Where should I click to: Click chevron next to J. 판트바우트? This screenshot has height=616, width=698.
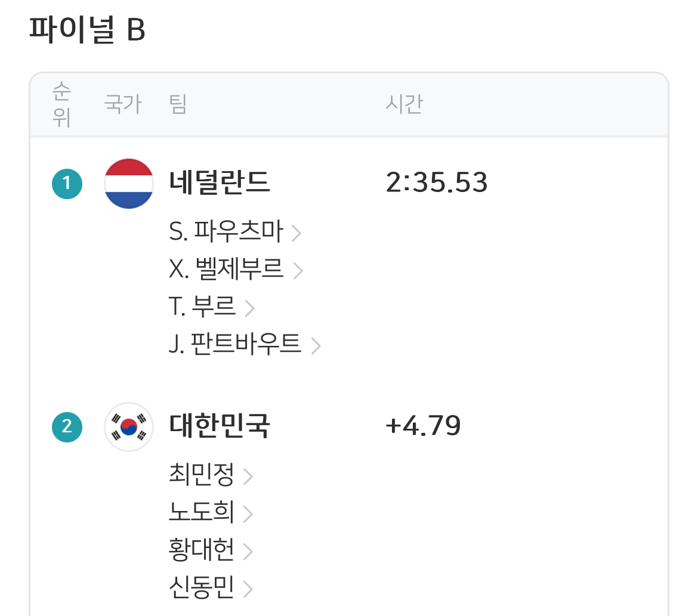point(316,346)
